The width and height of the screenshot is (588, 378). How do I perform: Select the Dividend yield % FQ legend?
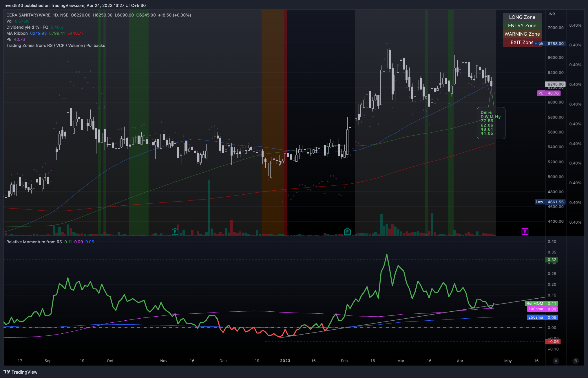[35, 27]
